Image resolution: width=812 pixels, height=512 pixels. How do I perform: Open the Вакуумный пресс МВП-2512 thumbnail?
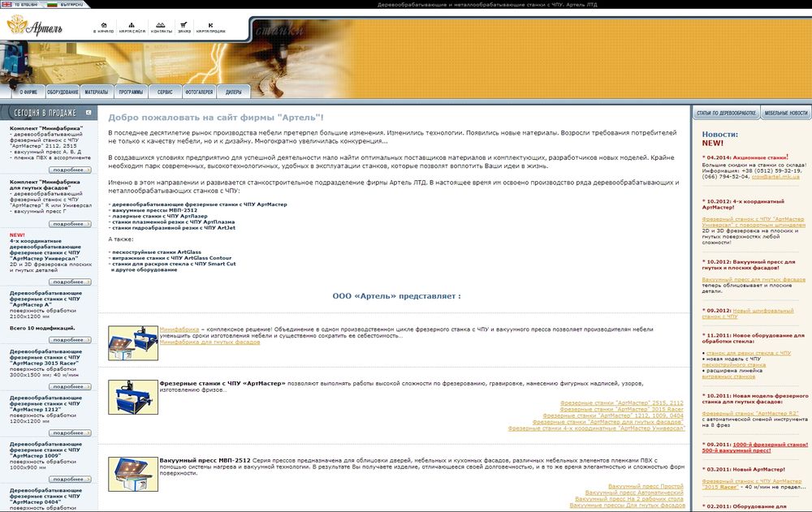point(133,474)
